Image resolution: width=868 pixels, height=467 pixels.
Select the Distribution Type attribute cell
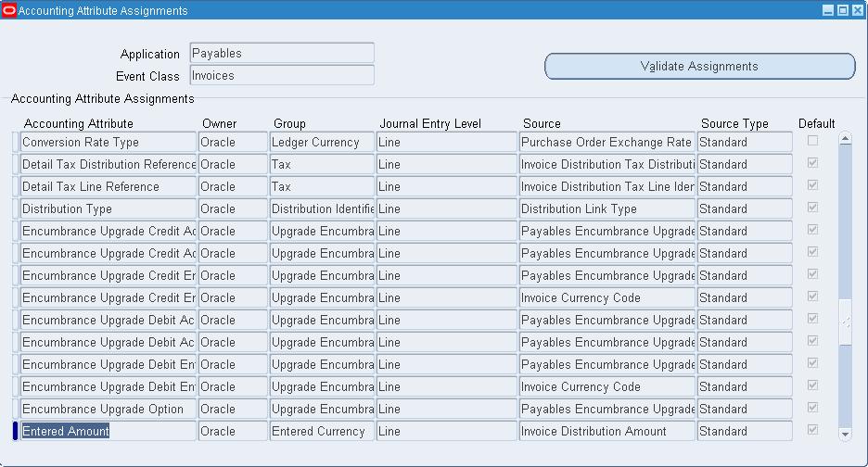[x=108, y=208]
